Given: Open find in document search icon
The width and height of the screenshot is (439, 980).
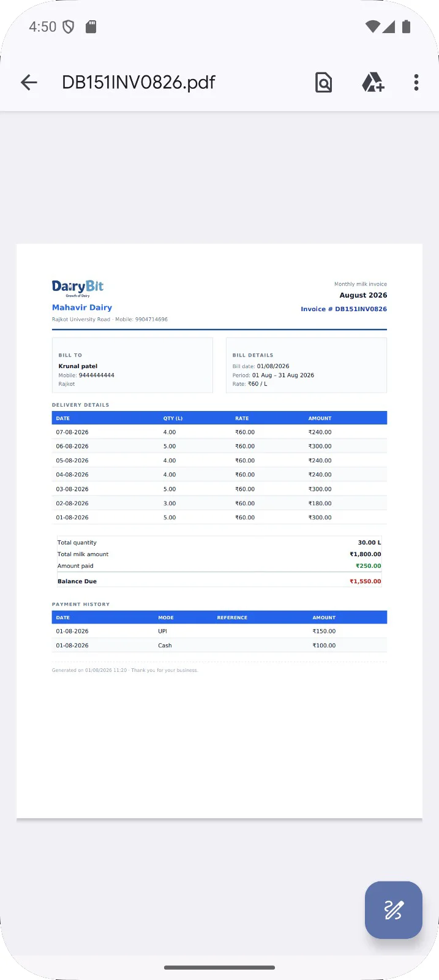Looking at the screenshot, I should pos(324,82).
